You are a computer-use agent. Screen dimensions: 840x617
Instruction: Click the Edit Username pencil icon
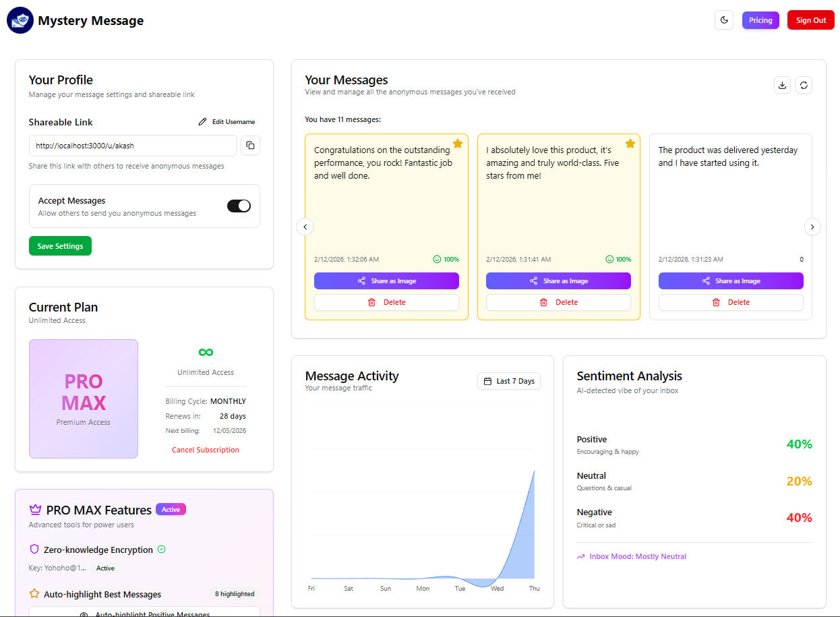(x=202, y=122)
